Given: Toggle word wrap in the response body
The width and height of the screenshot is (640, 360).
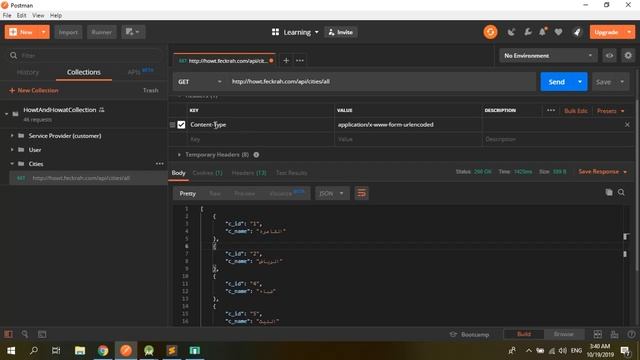Looking at the screenshot, I should [362, 193].
